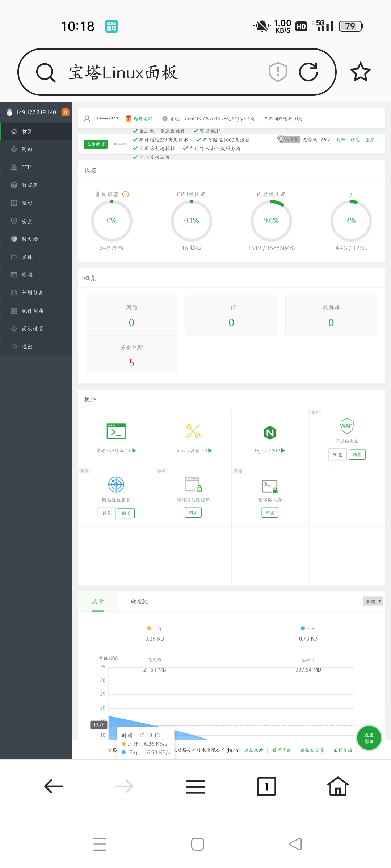Tap the browser search magnifier icon
This screenshot has width=391, height=868.
point(46,72)
